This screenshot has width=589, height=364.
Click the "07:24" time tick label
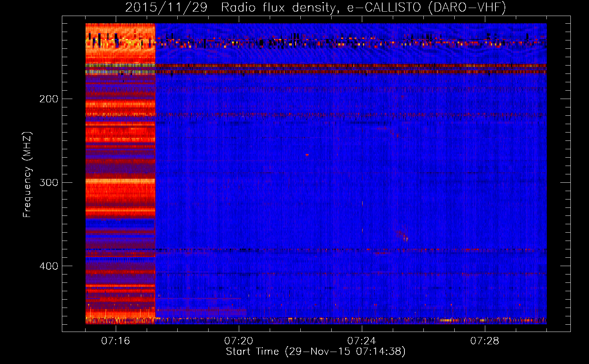point(362,341)
